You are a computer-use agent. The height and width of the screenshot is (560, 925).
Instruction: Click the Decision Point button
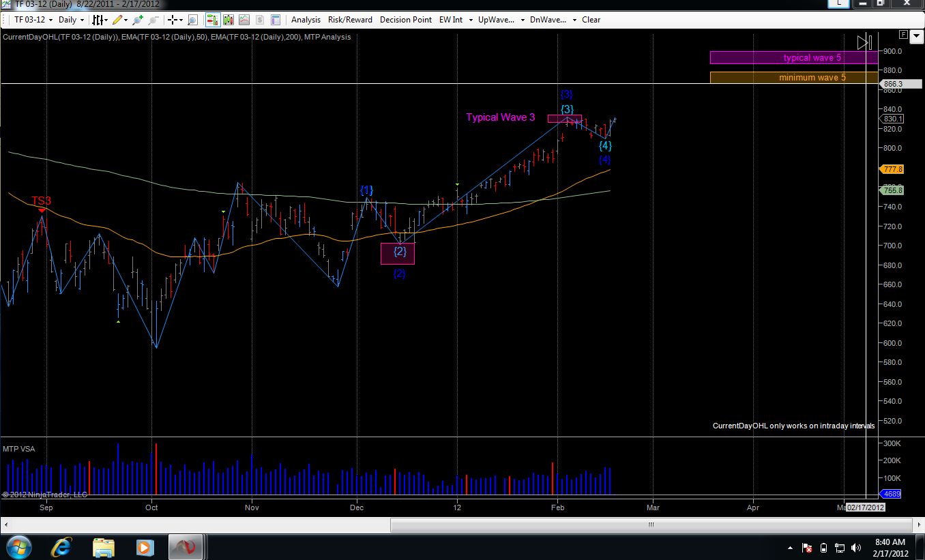point(406,20)
